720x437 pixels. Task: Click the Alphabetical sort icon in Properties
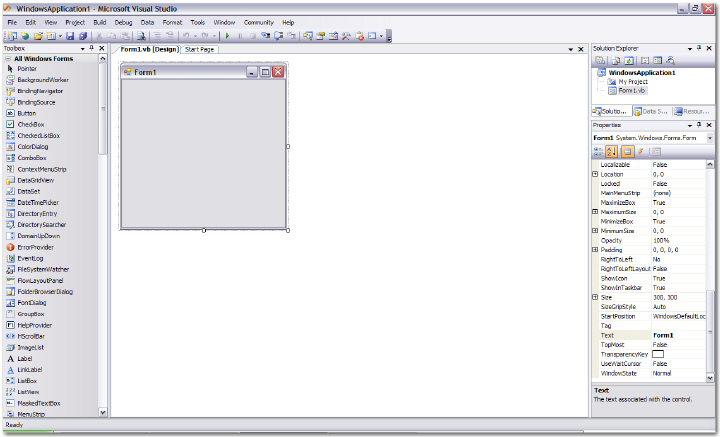pyautogui.click(x=612, y=151)
